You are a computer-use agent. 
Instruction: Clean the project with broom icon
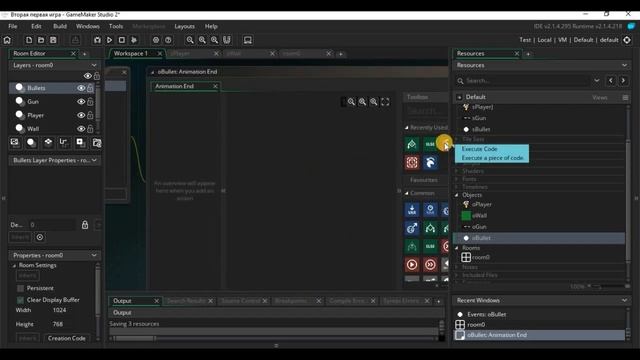[x=134, y=40]
